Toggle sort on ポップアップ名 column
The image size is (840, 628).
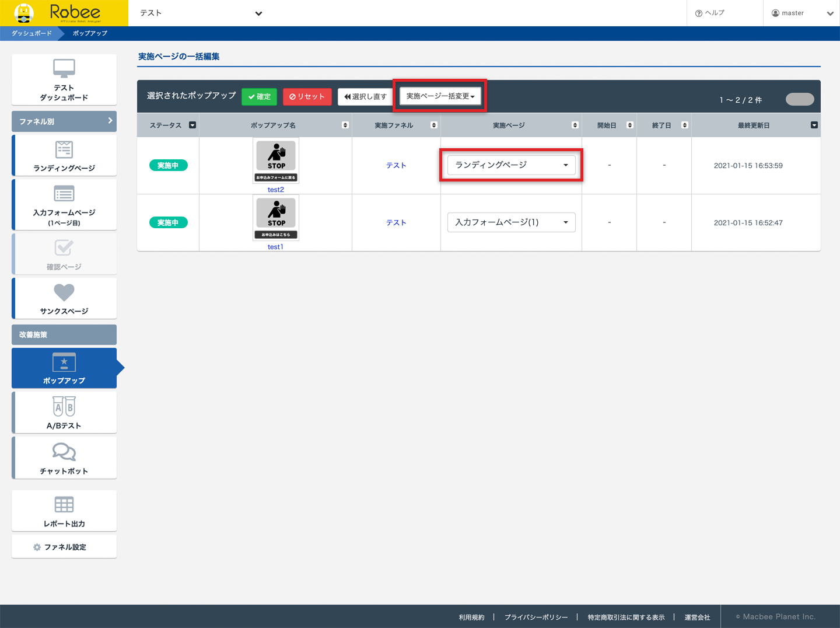tap(345, 125)
